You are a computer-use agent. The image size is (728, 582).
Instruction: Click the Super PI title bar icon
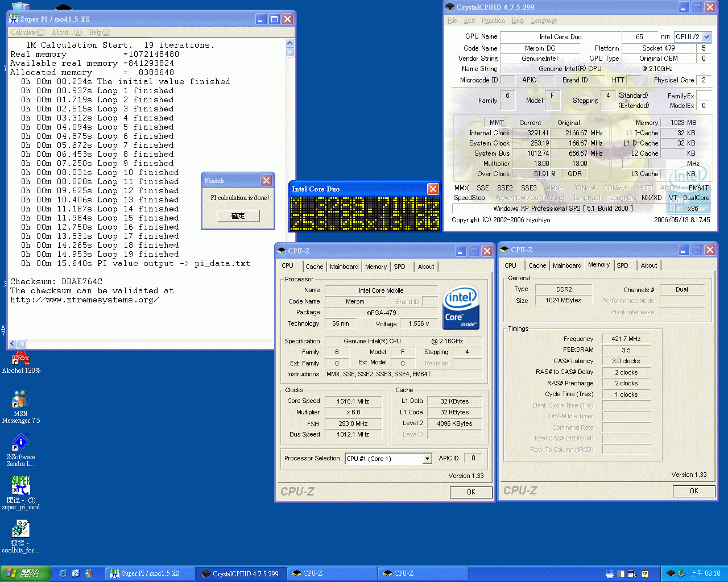coord(14,19)
